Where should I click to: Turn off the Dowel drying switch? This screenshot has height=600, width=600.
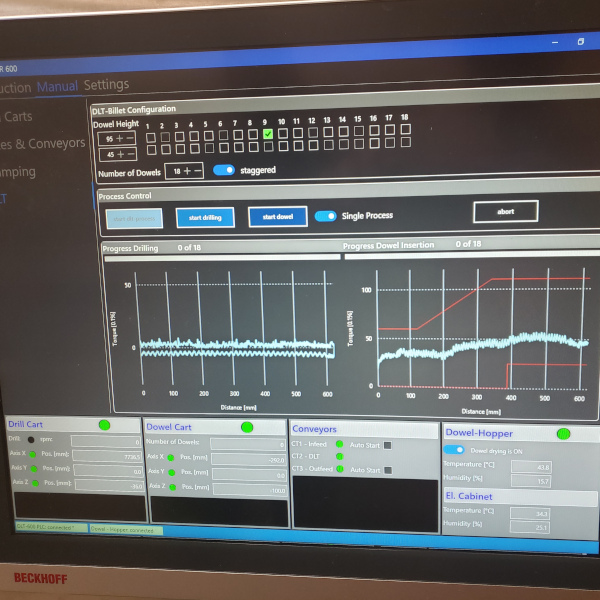[x=454, y=450]
